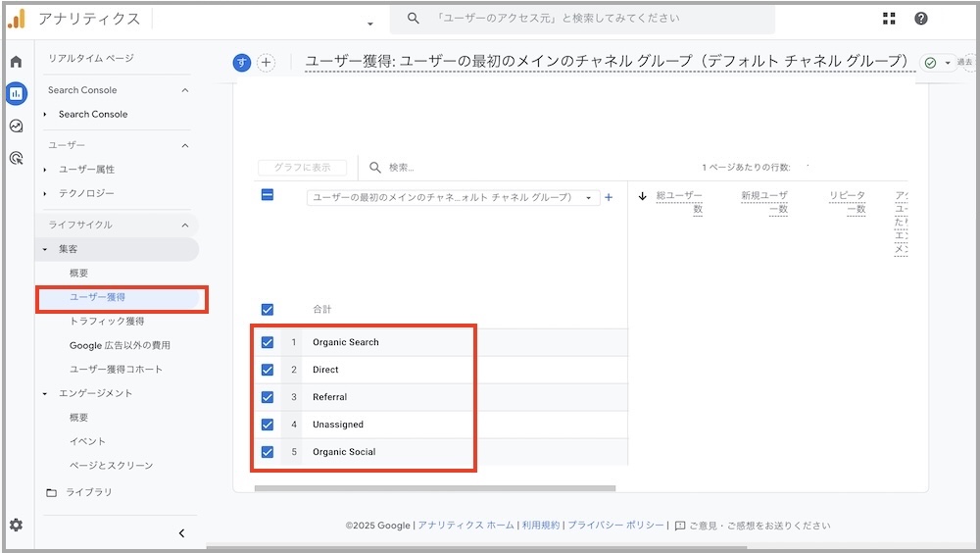Image resolution: width=980 pixels, height=553 pixels.
Task: Open the Explore icon in sidebar
Action: [16, 126]
